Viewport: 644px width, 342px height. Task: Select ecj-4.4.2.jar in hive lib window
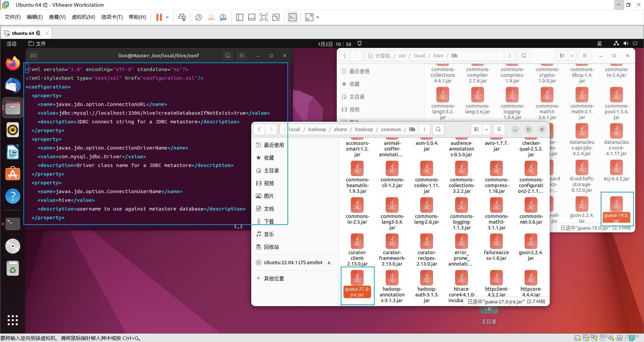pyautogui.click(x=616, y=171)
